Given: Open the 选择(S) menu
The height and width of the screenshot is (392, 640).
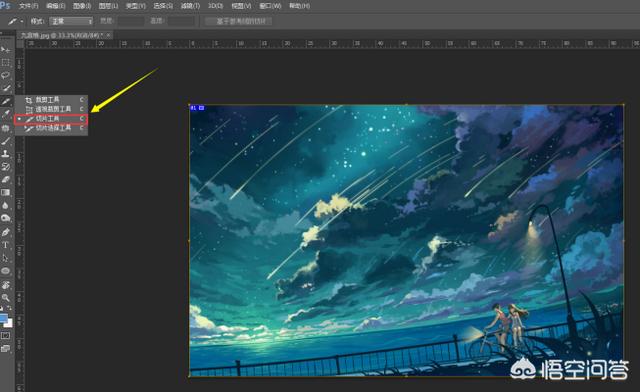Looking at the screenshot, I should click(x=163, y=6).
